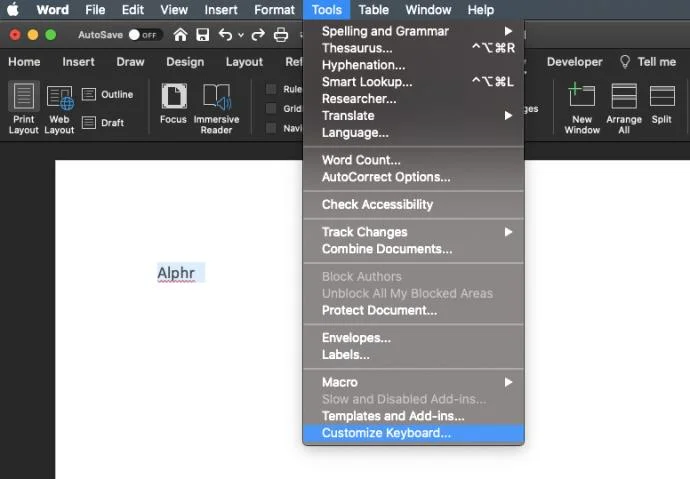This screenshot has height=479, width=690.
Task: Toggle the Navigation Pane checkbox
Action: (x=271, y=128)
